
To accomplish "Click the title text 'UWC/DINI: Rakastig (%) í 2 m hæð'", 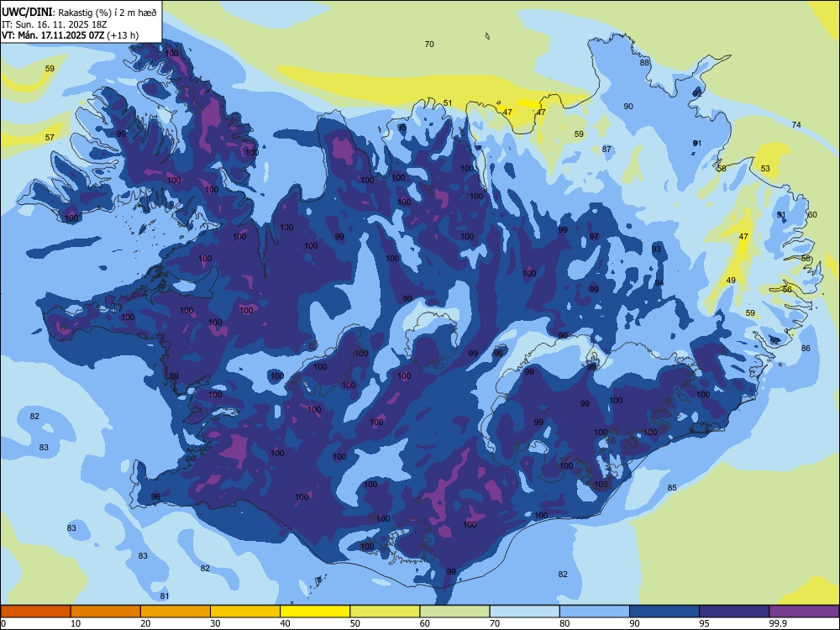I will coord(79,13).
